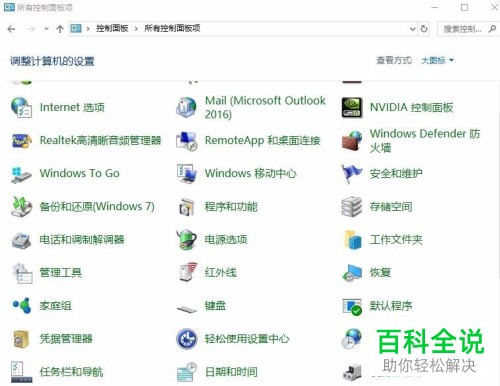Maximize the 所有控制面板项 window
The image size is (500, 386).
pos(464,7)
